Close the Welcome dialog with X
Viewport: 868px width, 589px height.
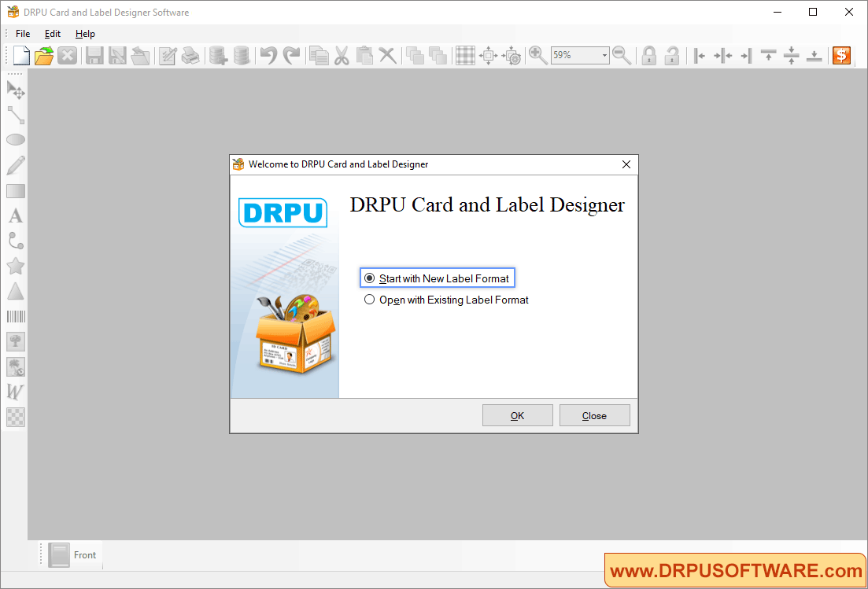coord(626,164)
